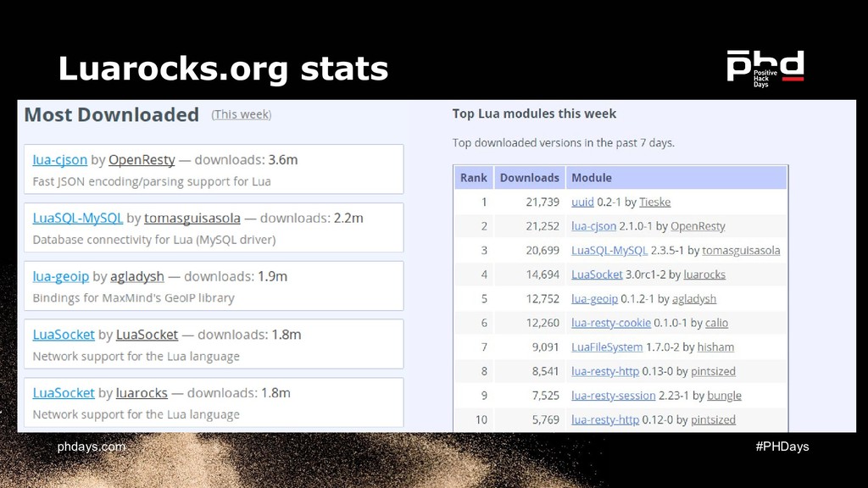Open LuaSocket 3.0rc1-2 link at rank 4
The image size is (868, 488).
597,274
